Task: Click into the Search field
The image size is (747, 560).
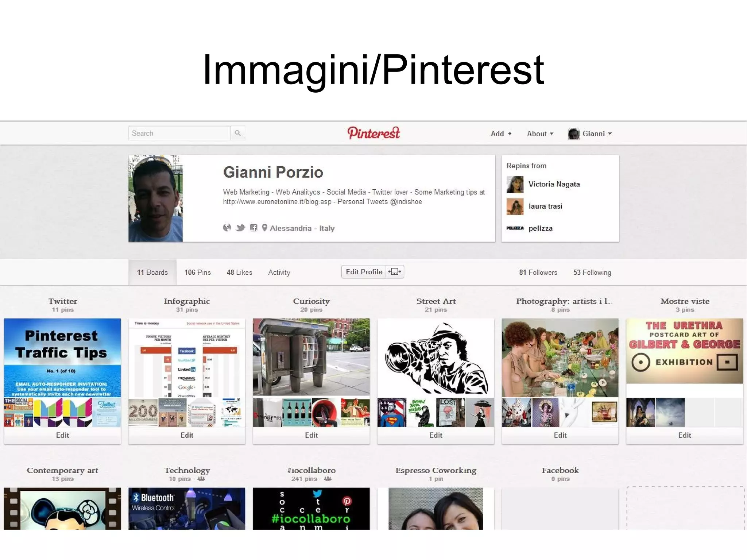Action: tap(180, 133)
